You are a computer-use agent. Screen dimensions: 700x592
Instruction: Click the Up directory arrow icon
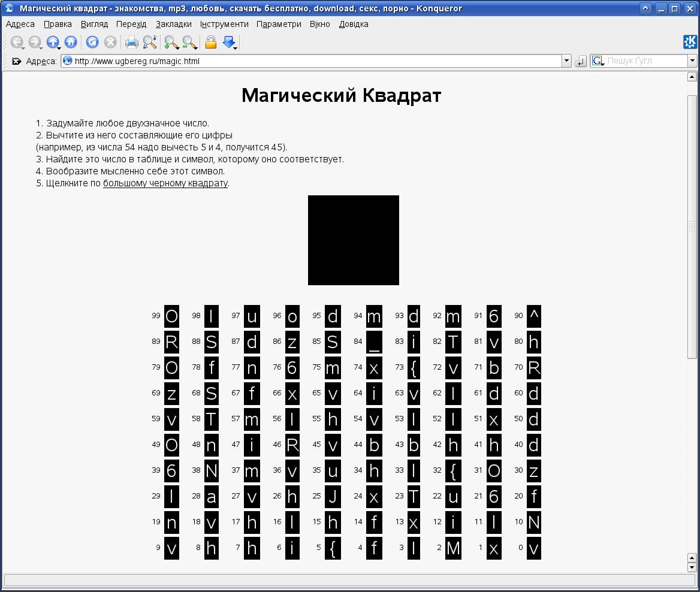tap(53, 42)
